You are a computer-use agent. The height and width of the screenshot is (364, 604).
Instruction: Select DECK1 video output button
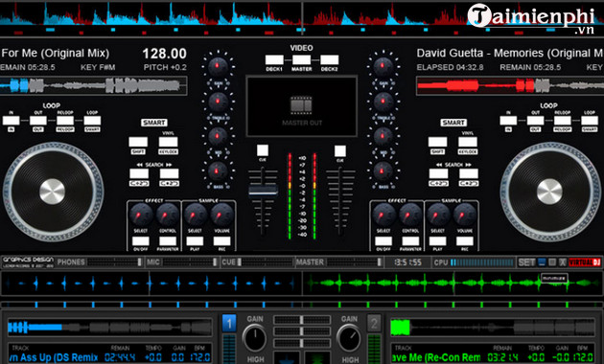(x=274, y=60)
